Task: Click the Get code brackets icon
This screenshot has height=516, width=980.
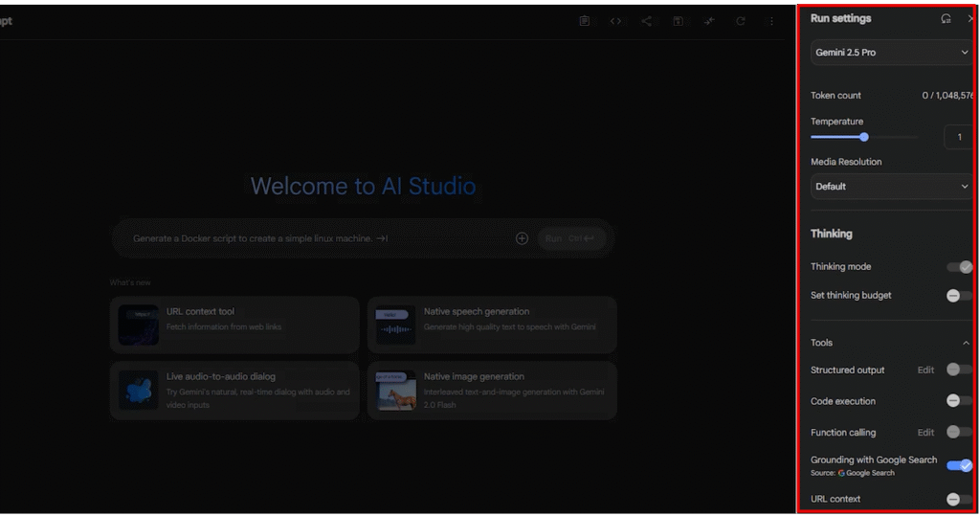Action: [615, 21]
